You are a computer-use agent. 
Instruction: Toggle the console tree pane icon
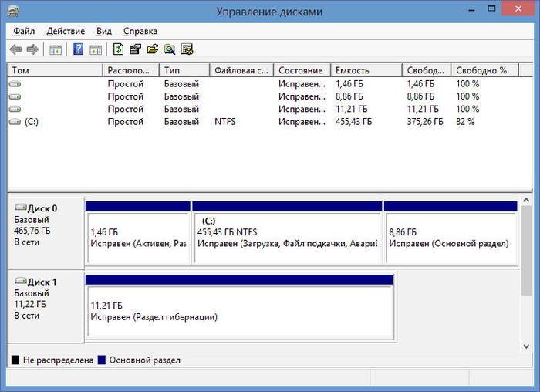(56, 49)
